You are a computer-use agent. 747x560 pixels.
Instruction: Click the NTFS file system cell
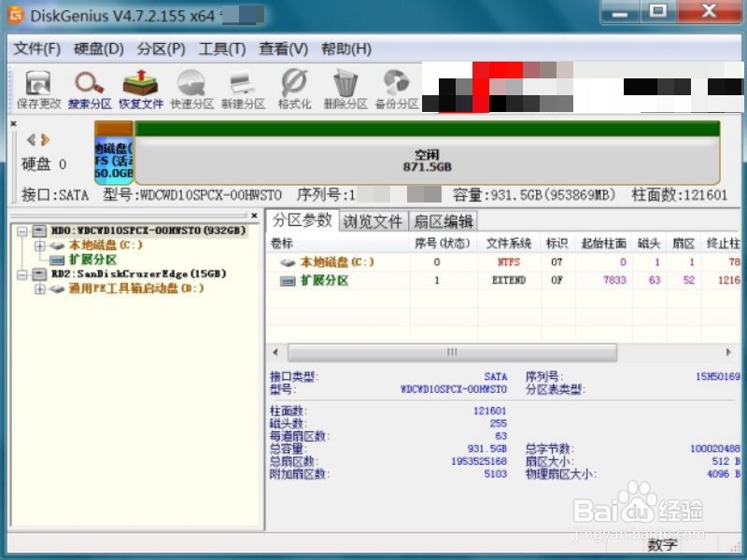(509, 262)
